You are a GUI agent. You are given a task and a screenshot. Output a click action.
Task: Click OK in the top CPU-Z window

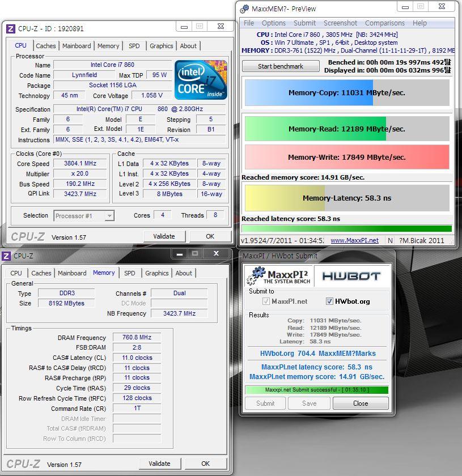click(210, 236)
